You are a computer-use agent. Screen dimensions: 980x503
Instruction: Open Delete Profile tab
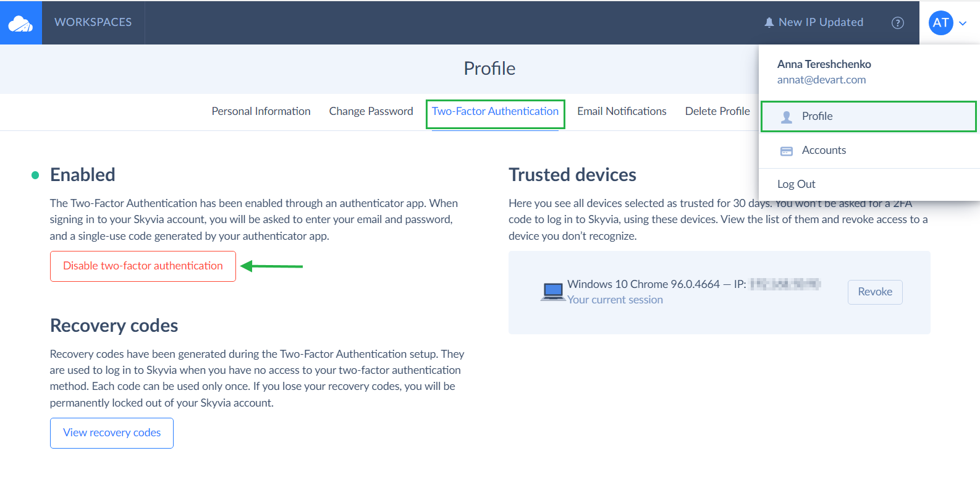point(717,111)
